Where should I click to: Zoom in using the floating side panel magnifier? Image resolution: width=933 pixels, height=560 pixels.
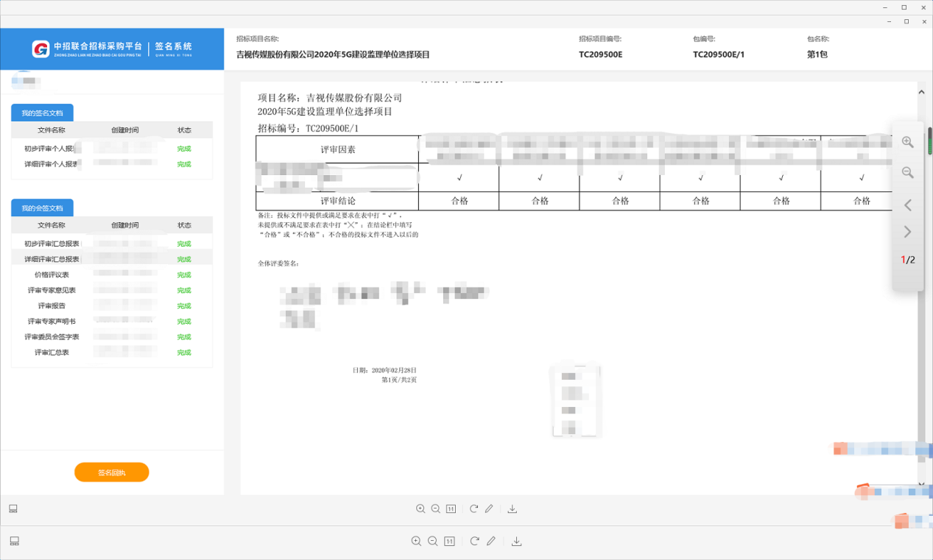click(907, 143)
